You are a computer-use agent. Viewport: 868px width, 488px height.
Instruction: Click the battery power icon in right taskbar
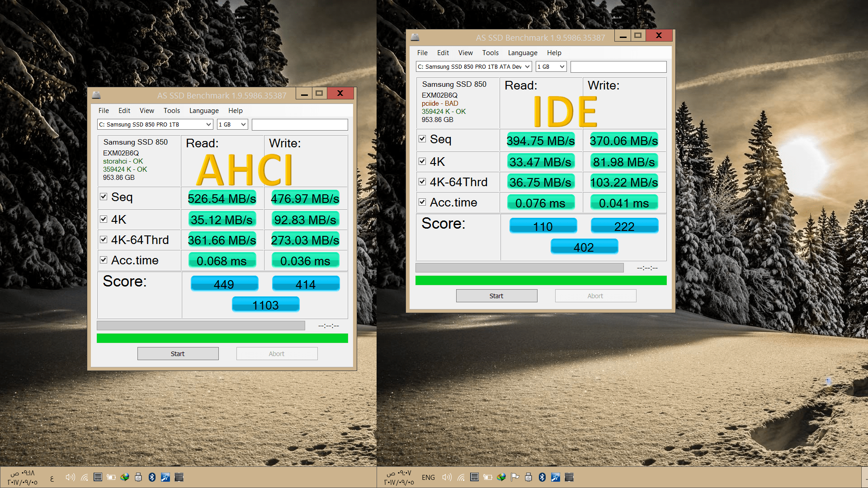tap(488, 477)
